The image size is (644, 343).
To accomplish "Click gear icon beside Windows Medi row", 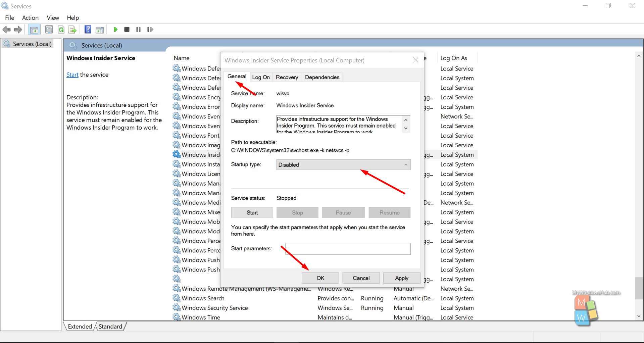I will pos(177,202).
